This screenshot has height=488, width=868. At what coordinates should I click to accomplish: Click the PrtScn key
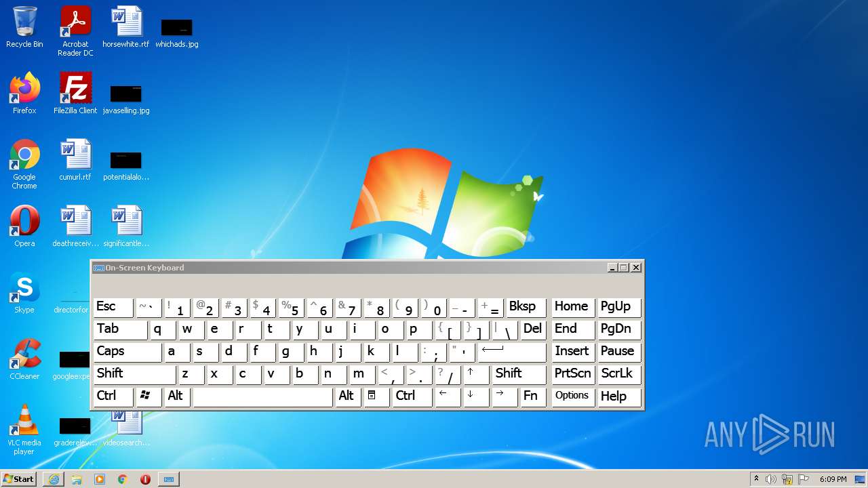coord(573,374)
